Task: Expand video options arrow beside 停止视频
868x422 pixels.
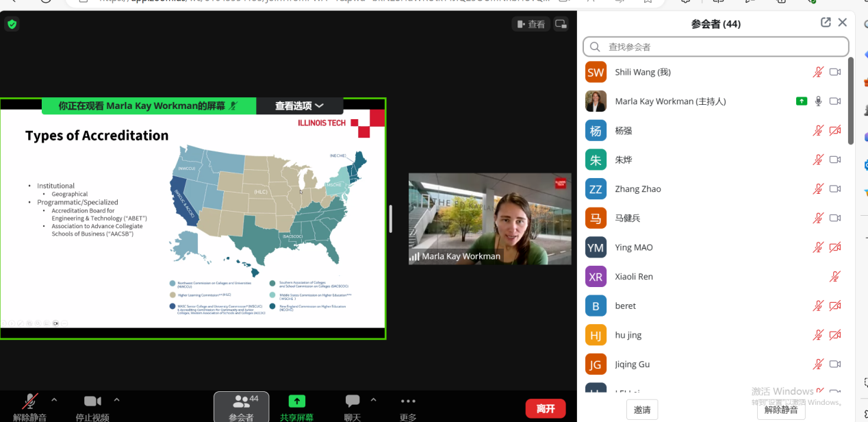Action: (116, 399)
